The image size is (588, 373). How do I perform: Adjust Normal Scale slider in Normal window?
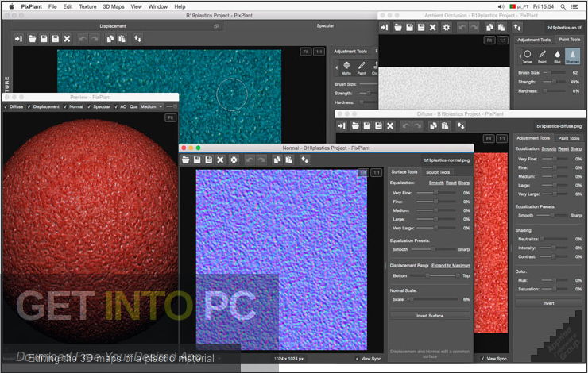431,299
